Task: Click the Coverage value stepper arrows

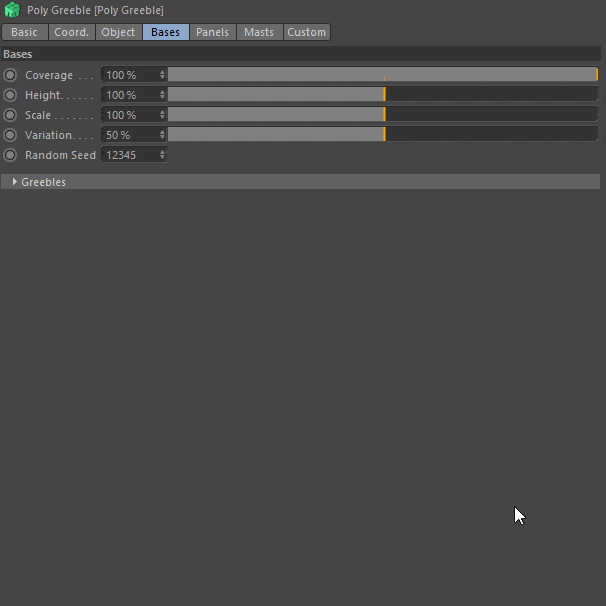Action: (x=162, y=75)
